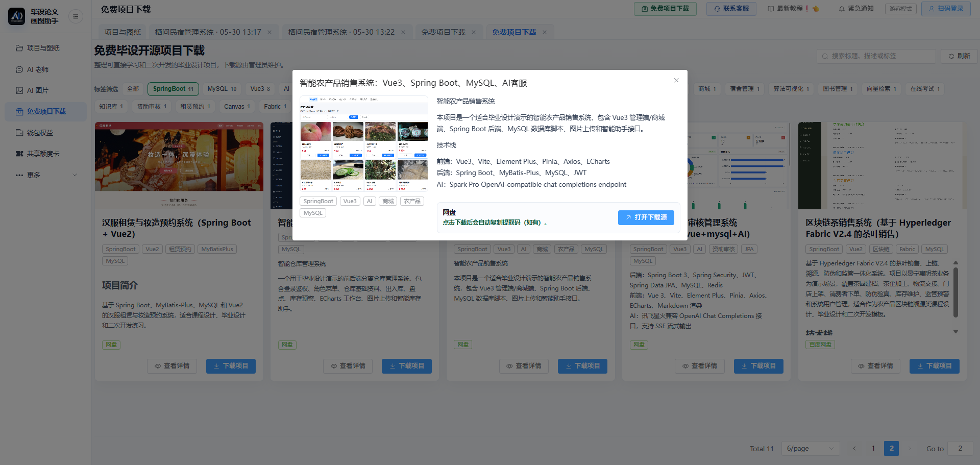Screen dimensions: 980x465
Task: Toggle the SpringBoot 11 tag filter
Action: [173, 89]
